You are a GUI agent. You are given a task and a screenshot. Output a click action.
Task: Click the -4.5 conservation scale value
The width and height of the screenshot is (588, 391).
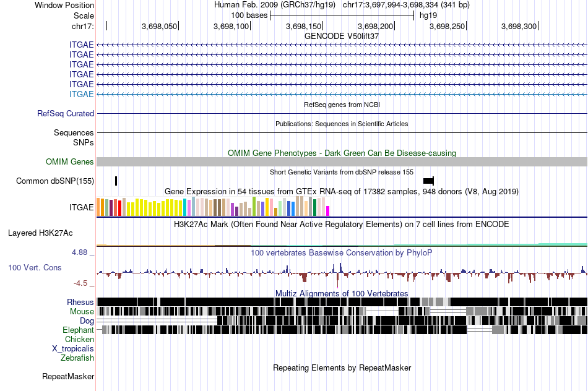tap(80, 283)
